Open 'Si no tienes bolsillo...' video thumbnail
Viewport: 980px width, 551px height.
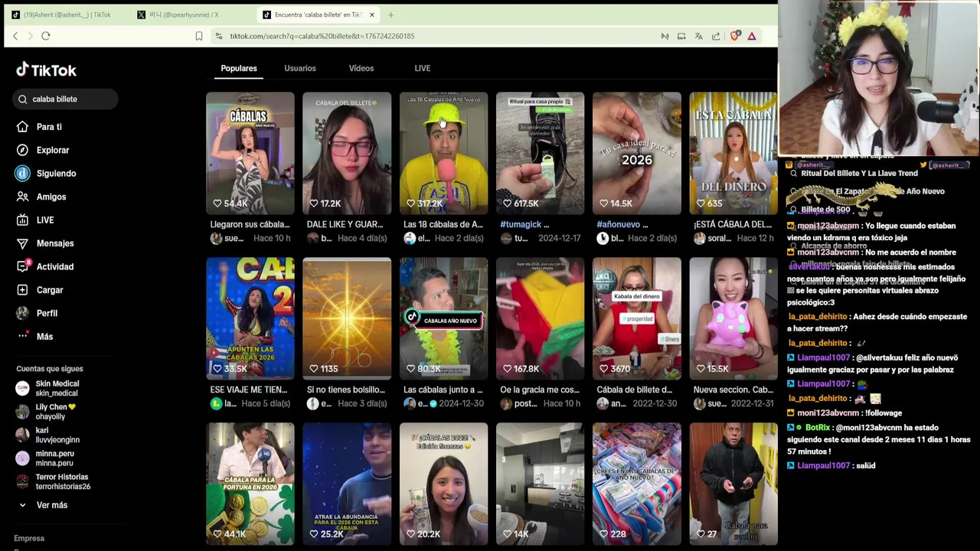346,318
